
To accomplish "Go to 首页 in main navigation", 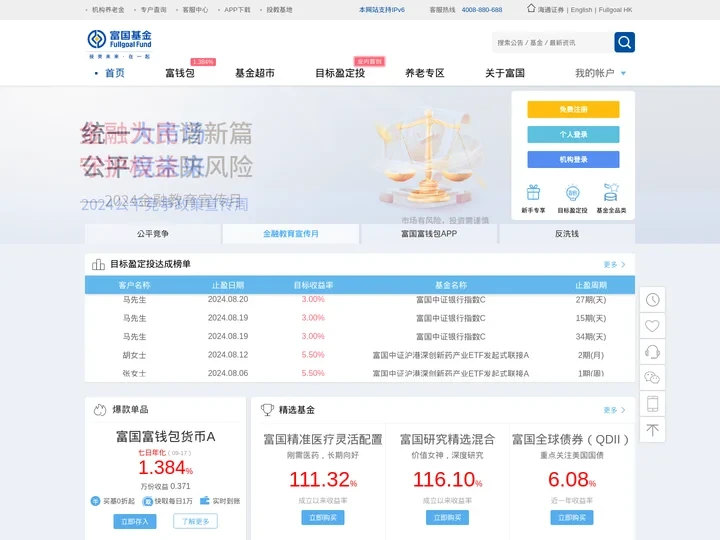I will click(x=115, y=73).
